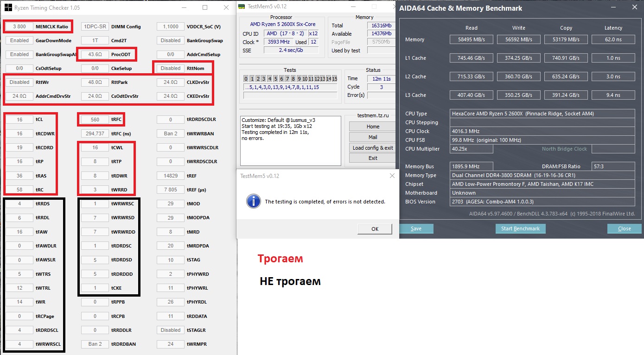Click the blue info icon in the TestMem5 dialog
This screenshot has width=644, height=355.
pos(254,201)
